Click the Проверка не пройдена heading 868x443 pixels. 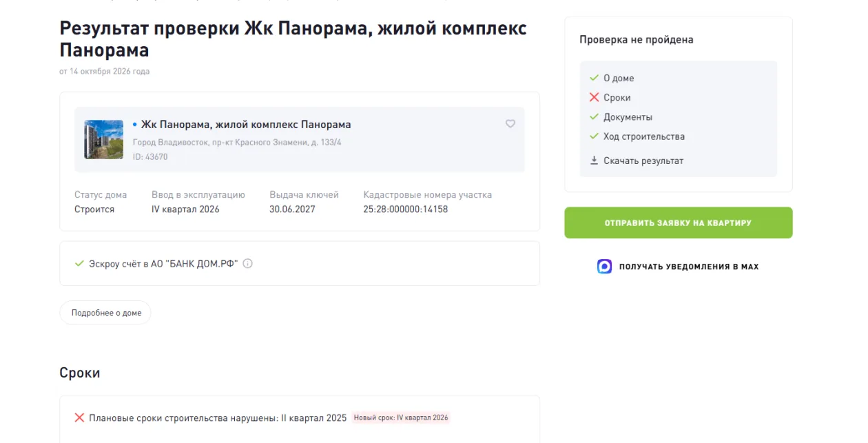click(637, 39)
